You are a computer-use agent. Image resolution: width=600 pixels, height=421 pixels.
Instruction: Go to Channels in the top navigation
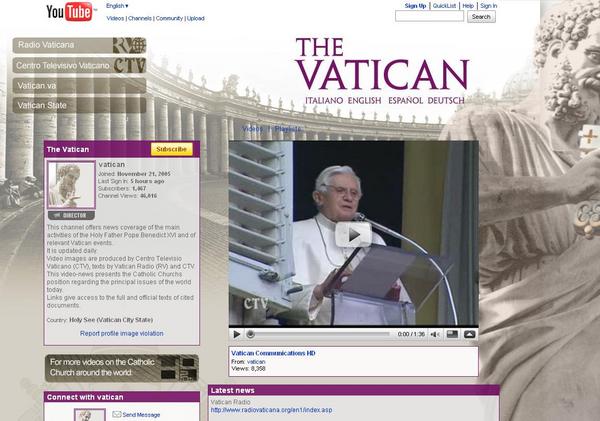pyautogui.click(x=140, y=18)
